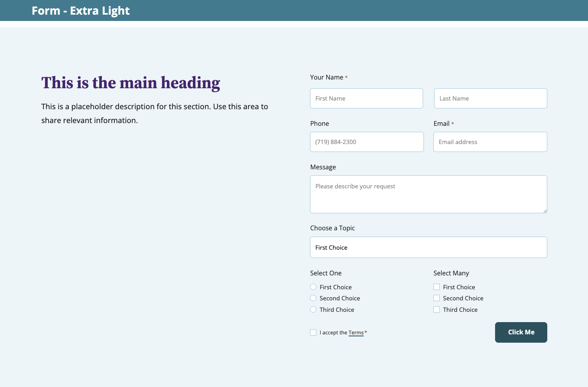This screenshot has width=588, height=387.
Task: Check Third Choice under Select Many
Action: pos(437,309)
